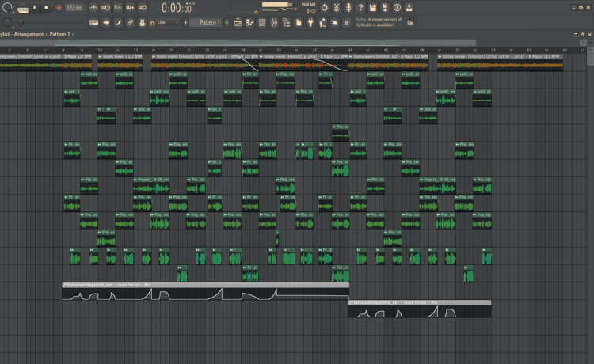Open the plugin picker plug icon
The height and width of the screenshot is (364, 594).
click(x=310, y=23)
